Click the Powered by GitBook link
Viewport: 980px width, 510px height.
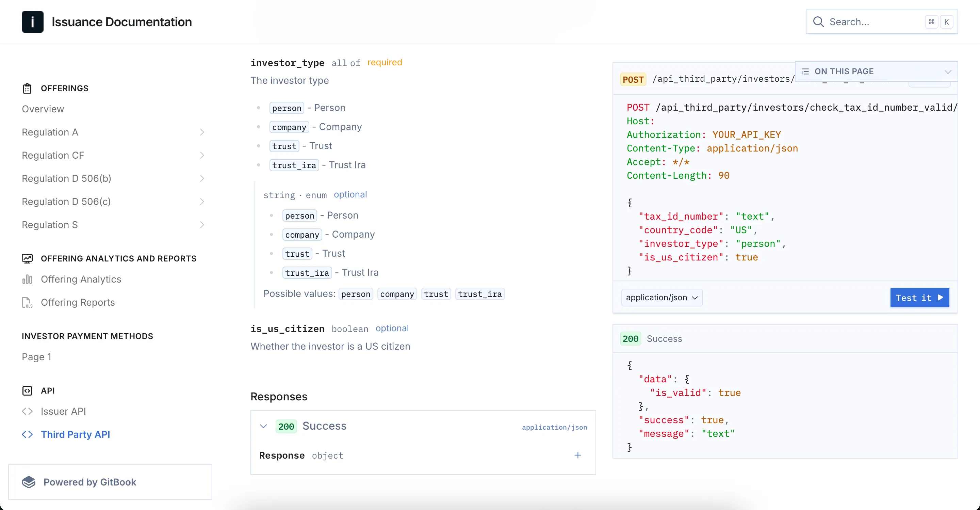pyautogui.click(x=110, y=482)
